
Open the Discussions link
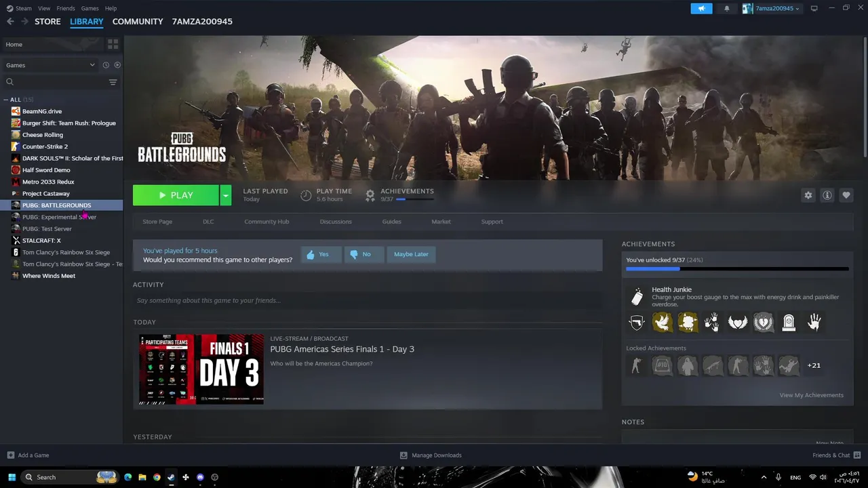point(336,222)
